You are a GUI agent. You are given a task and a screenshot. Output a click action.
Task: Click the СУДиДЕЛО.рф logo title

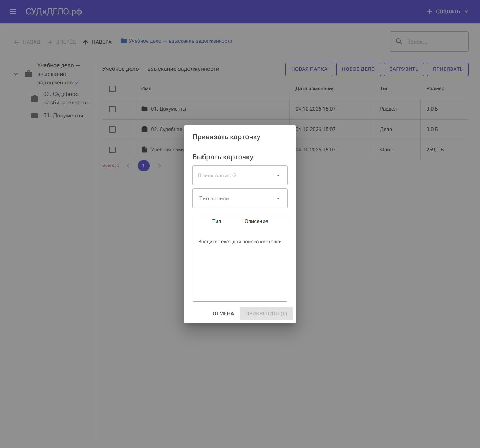[x=54, y=11]
